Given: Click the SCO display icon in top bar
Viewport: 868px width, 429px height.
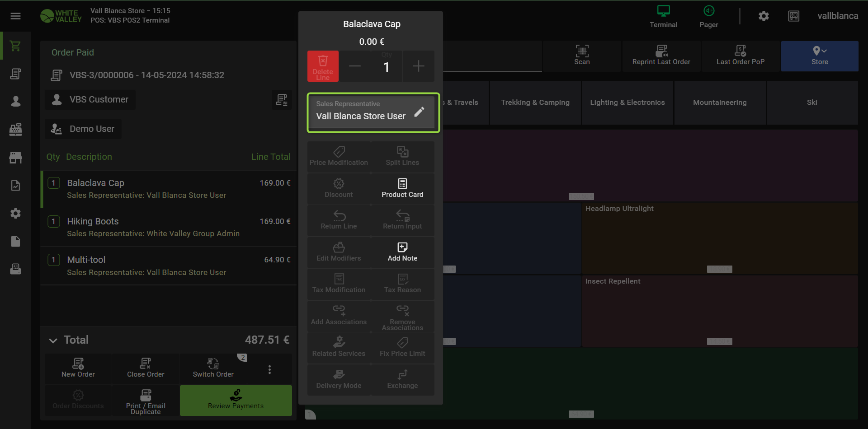Looking at the screenshot, I should [x=794, y=16].
